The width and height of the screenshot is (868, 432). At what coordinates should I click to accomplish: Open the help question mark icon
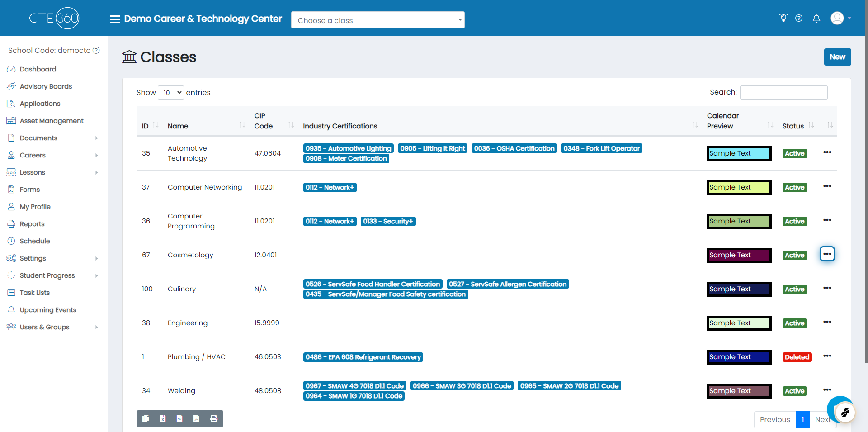[799, 19]
